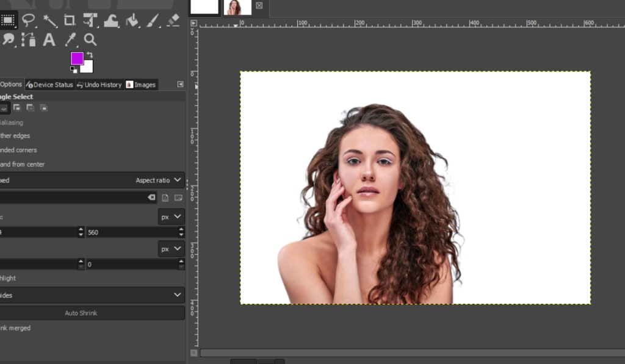The width and height of the screenshot is (625, 364).
Task: Select the Bucket Fill tool
Action: [x=132, y=20]
